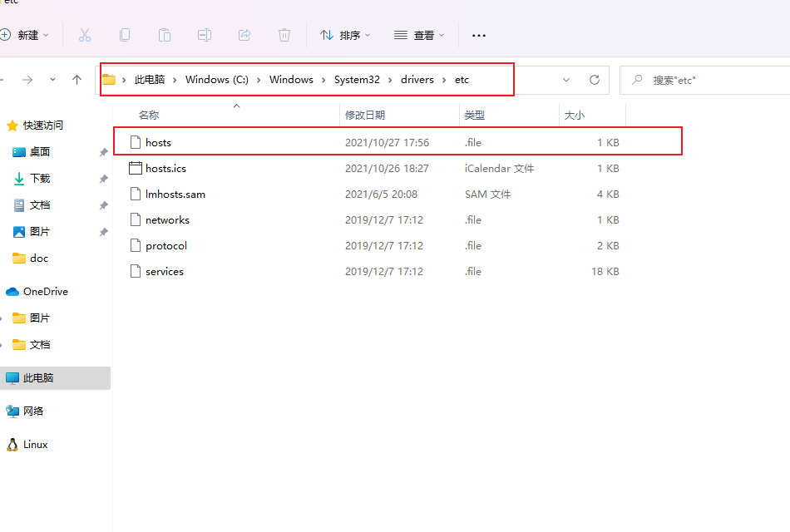Click the hosts.ics calendar file icon
Viewport: 790px width, 532px height.
pos(135,168)
